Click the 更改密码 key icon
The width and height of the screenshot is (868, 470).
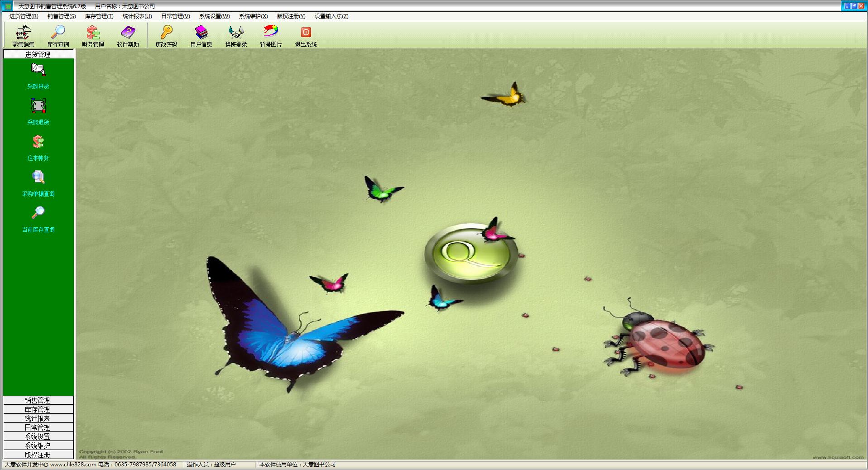166,36
